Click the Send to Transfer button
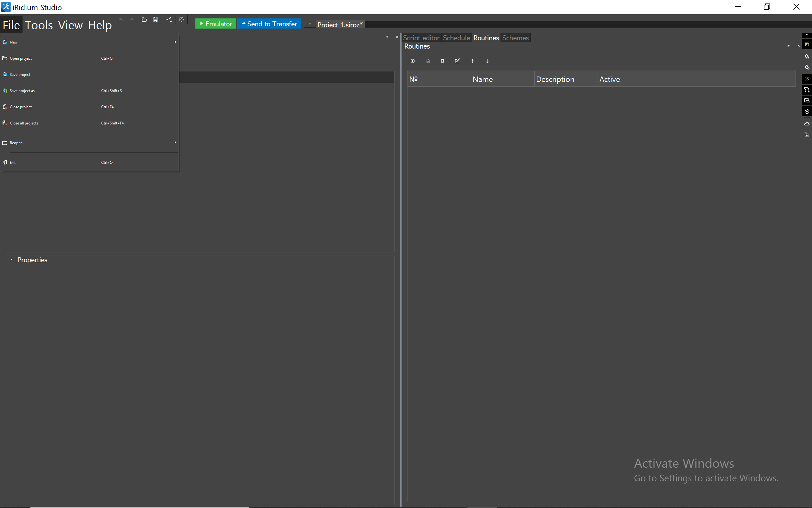 point(269,24)
